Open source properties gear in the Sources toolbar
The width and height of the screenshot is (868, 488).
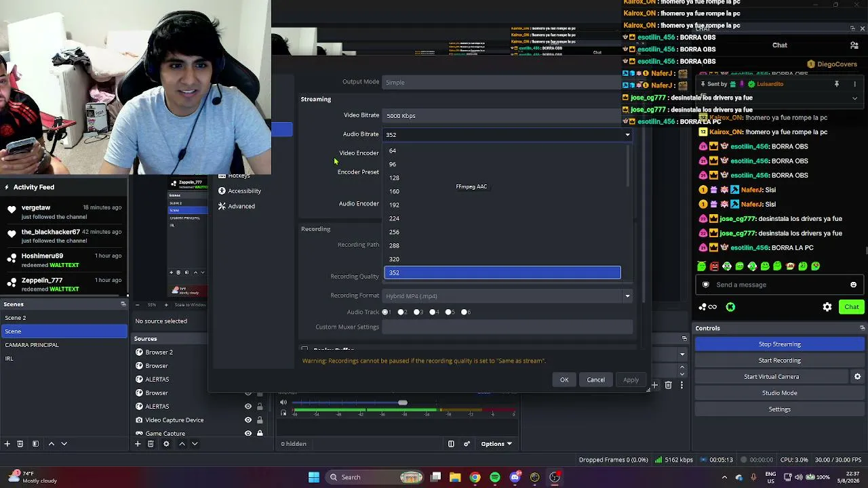[166, 444]
